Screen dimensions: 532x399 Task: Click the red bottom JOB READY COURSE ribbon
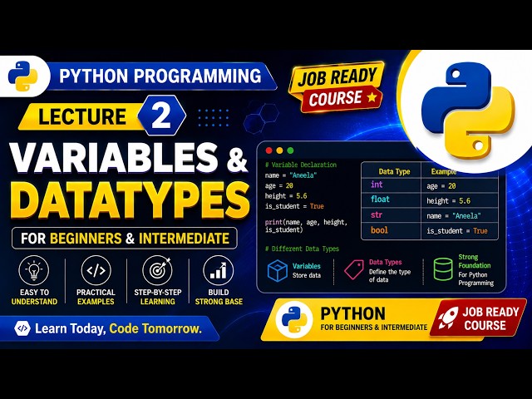point(479,318)
